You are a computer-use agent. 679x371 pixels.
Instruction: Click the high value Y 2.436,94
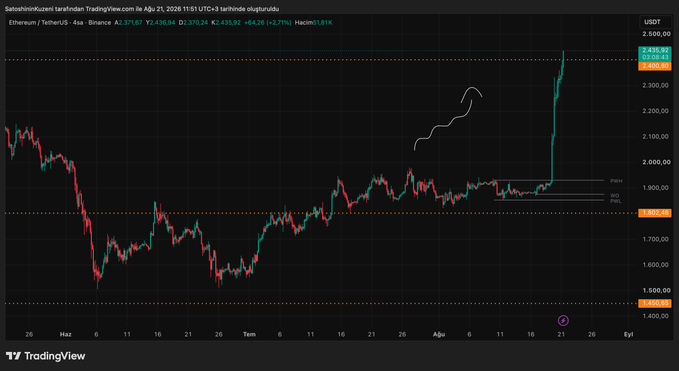coord(161,23)
